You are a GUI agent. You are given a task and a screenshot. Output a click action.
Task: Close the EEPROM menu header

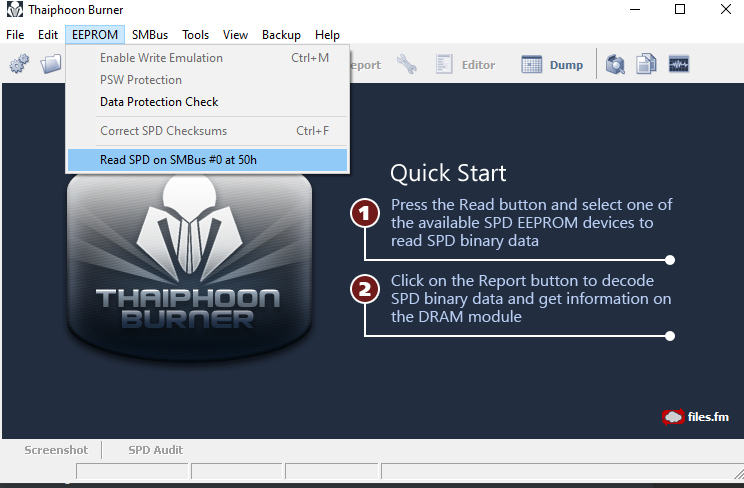pos(95,35)
